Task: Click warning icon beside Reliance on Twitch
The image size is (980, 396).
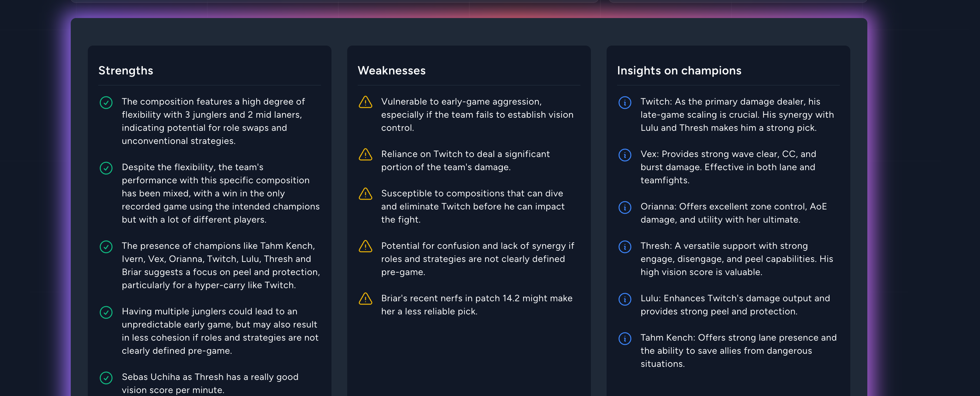Action: [365, 155]
